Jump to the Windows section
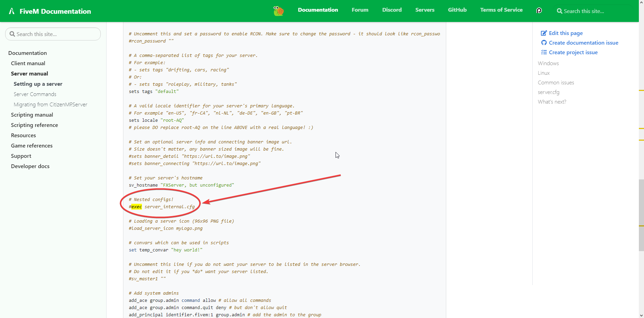 tap(548, 63)
